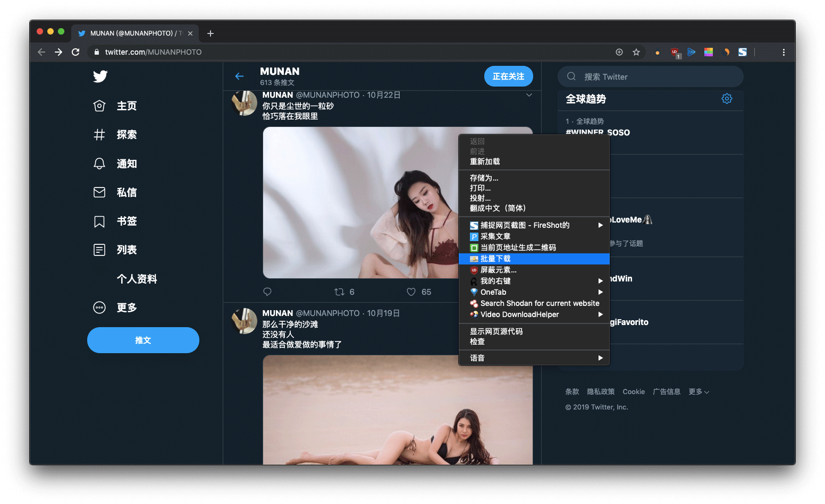Select 重新加载 in the context menu
Viewport: 825px width, 504px height.
coord(534,161)
